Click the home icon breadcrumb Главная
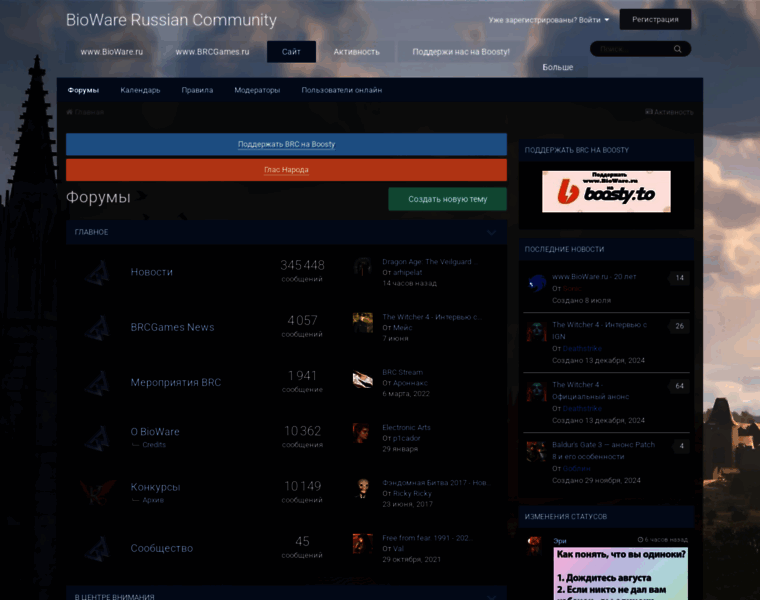 (85, 112)
